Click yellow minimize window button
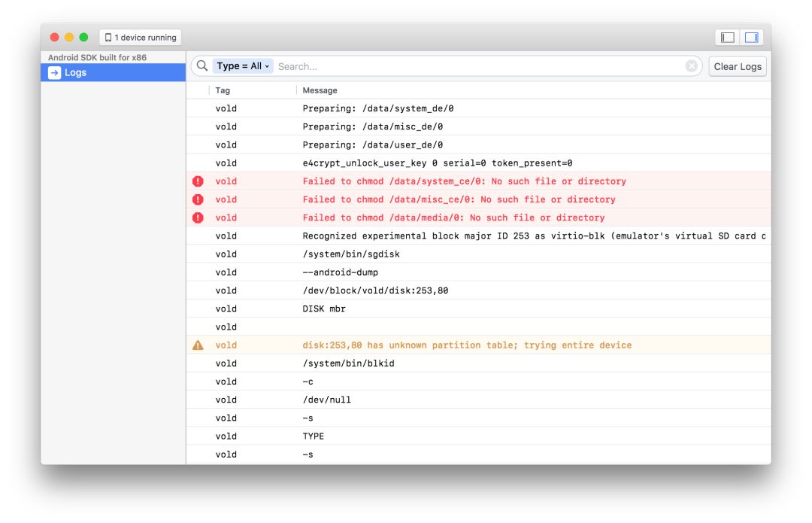This screenshot has height=523, width=812. pos(69,38)
